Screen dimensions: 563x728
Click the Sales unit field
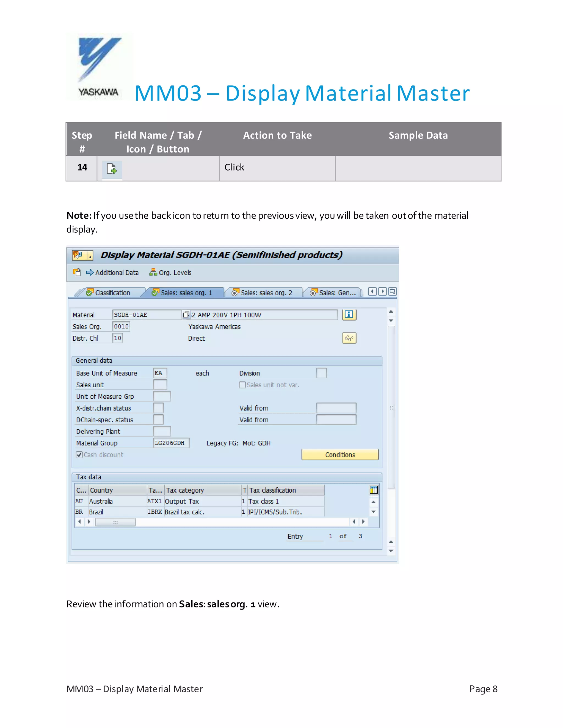click(160, 385)
